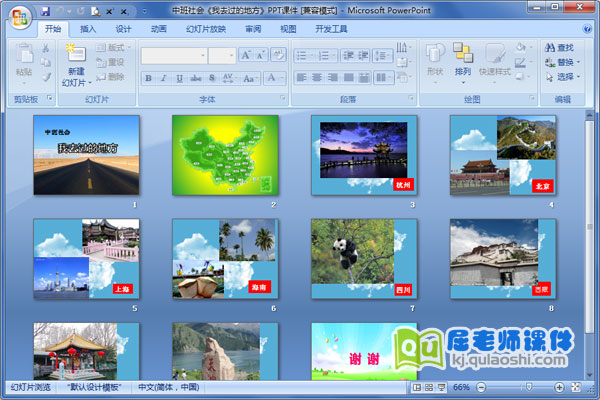
Task: Open the 开发工具 Developer tab
Action: pos(331,29)
